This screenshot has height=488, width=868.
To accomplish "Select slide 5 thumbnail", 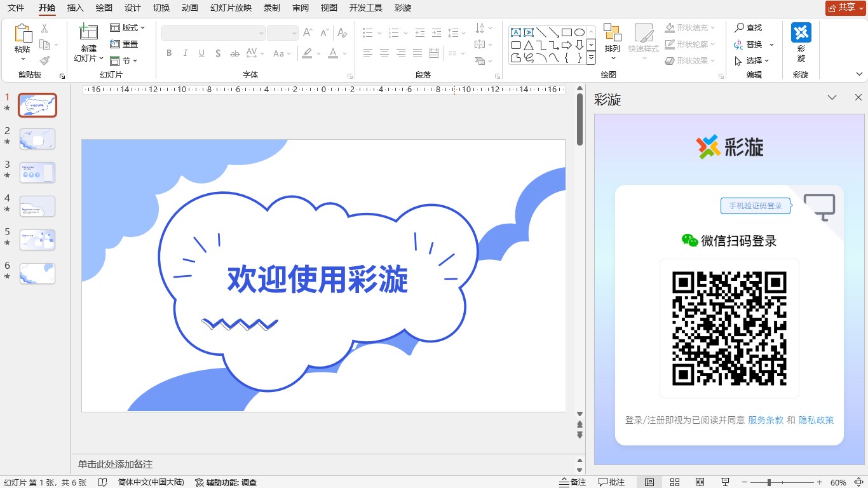I will click(37, 240).
